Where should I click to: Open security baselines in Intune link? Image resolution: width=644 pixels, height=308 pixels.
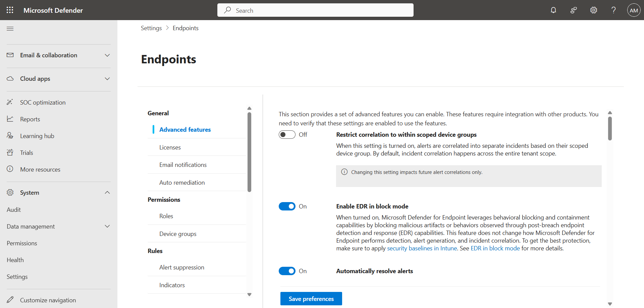pos(422,248)
